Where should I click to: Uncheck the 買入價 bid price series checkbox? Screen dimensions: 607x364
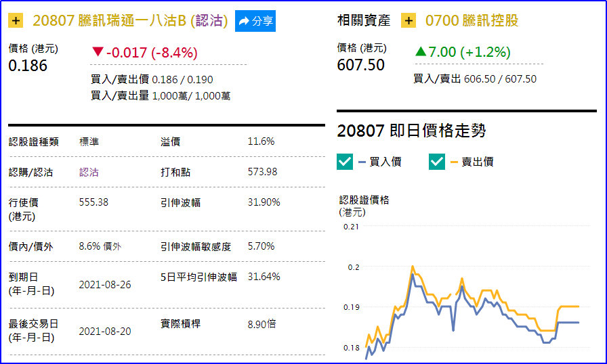coord(345,162)
